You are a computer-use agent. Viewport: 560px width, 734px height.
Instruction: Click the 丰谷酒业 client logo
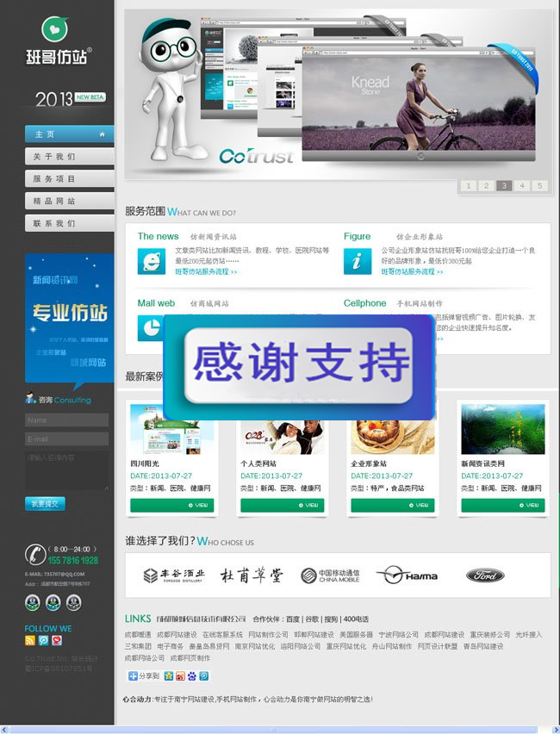pos(174,575)
